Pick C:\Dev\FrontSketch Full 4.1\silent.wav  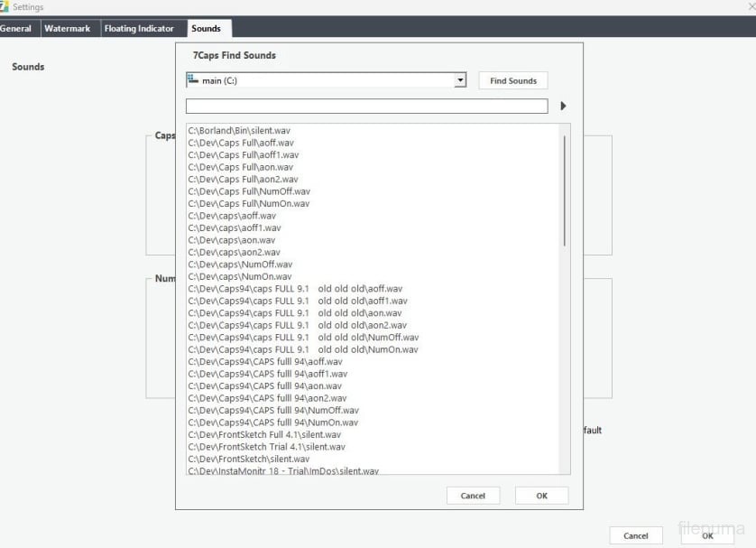point(264,435)
